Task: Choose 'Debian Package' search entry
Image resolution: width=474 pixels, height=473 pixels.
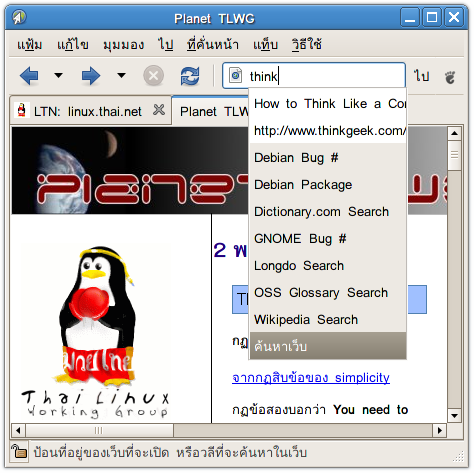Action: pos(328,185)
